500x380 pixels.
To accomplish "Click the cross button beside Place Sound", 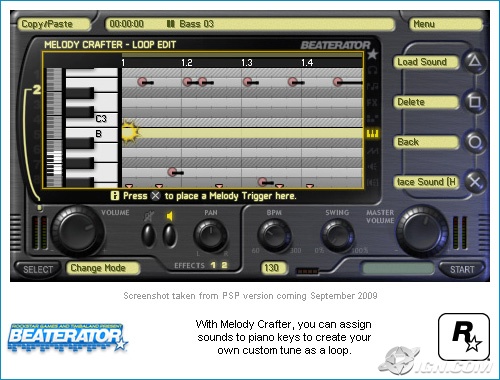I will [475, 182].
